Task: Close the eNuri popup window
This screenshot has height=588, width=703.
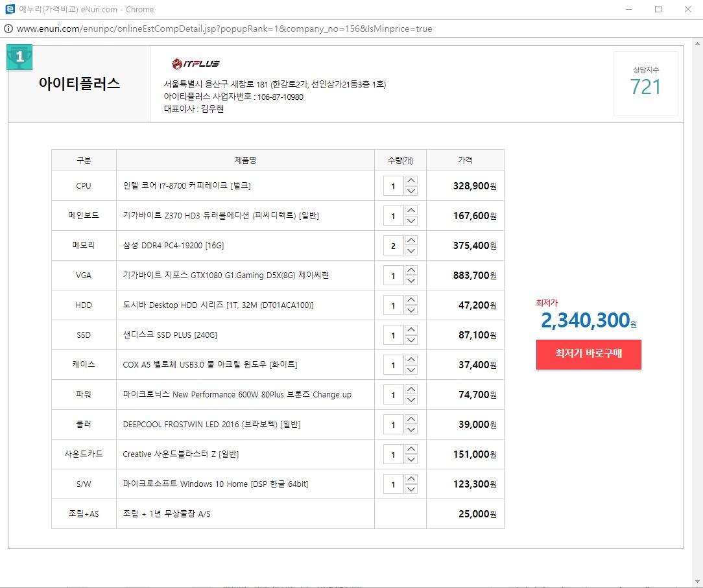Action: tap(687, 9)
